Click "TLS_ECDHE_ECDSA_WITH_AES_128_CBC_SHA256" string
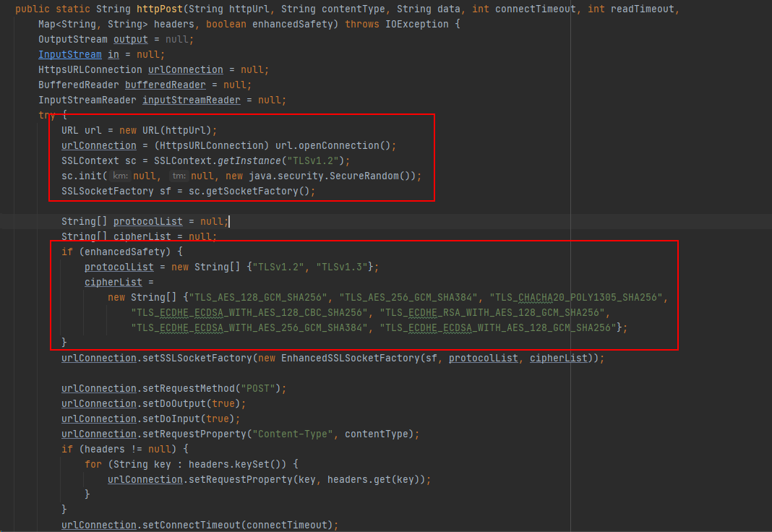The height and width of the screenshot is (532, 772). pos(249,312)
